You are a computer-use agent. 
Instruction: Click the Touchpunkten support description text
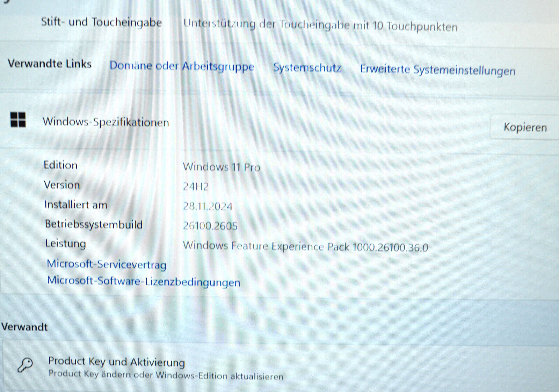320,25
